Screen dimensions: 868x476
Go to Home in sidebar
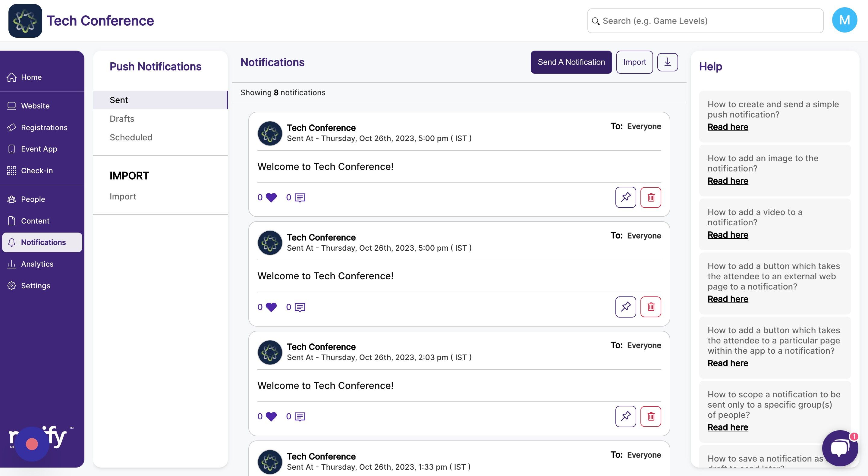tap(31, 77)
